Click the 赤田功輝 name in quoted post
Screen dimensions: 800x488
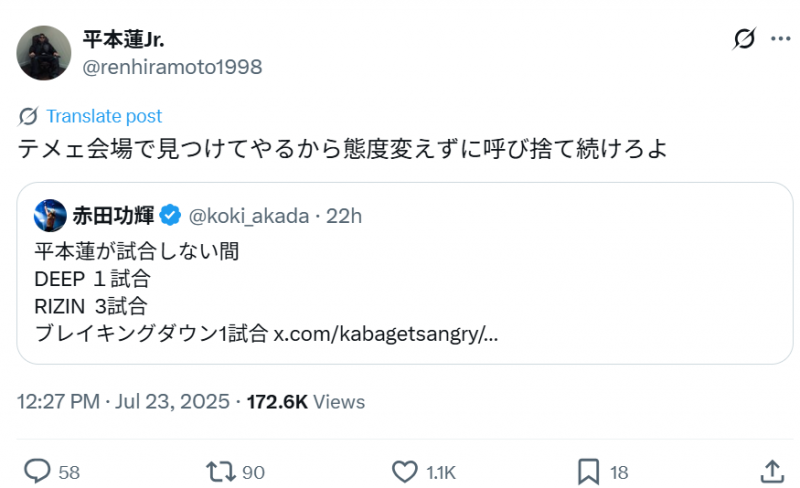(113, 215)
